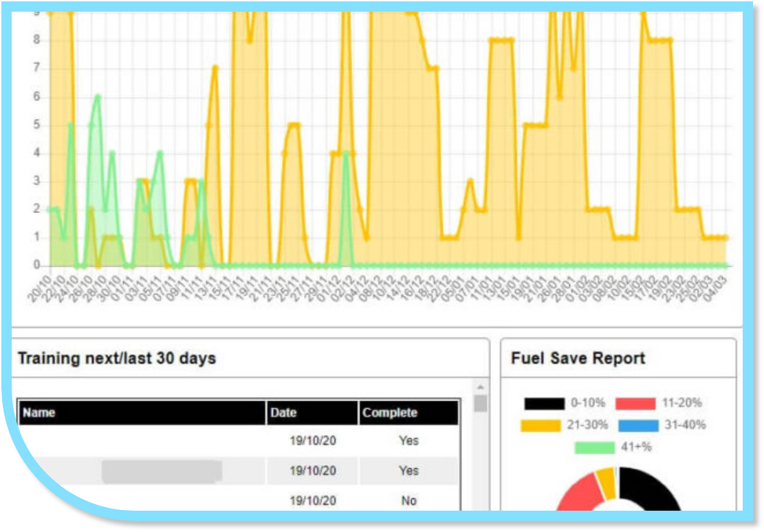Sort the training table by Date column
Viewport: 764px width, 532px height.
click(312, 412)
